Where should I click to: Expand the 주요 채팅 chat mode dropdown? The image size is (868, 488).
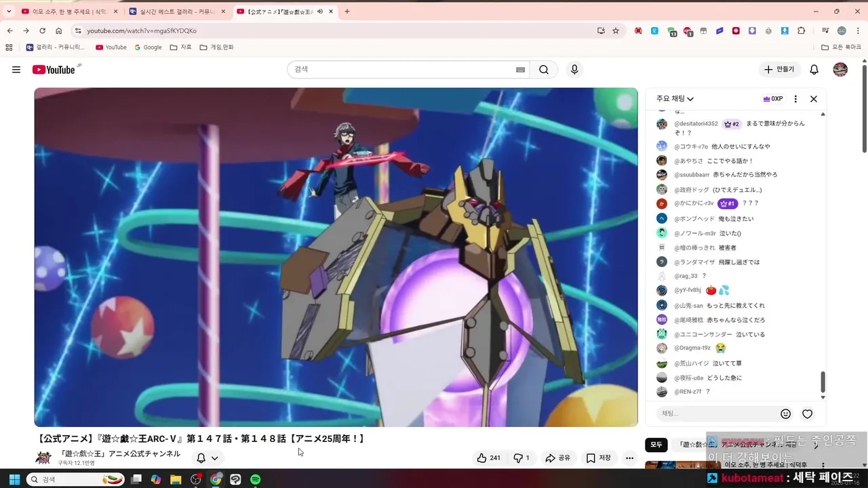click(x=675, y=99)
